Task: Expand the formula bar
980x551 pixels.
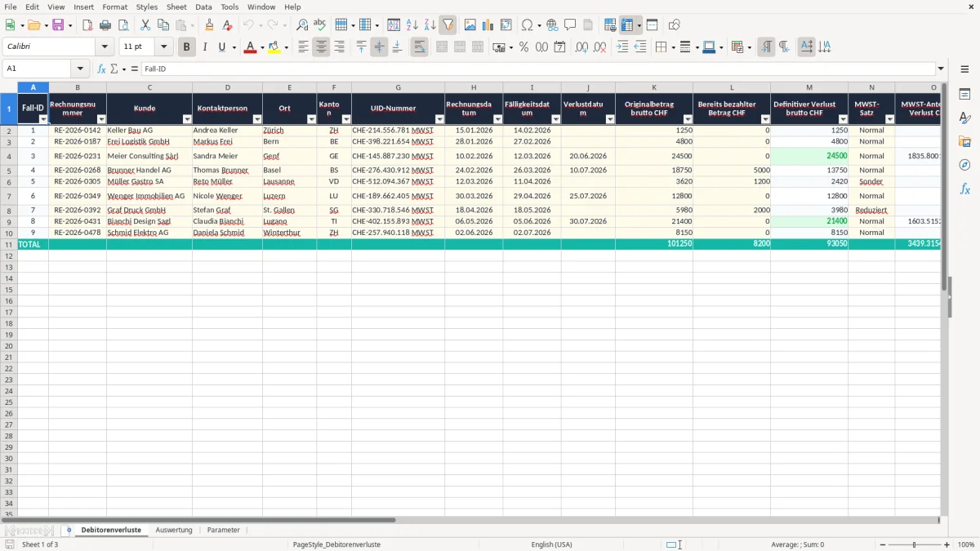Action: tap(941, 69)
